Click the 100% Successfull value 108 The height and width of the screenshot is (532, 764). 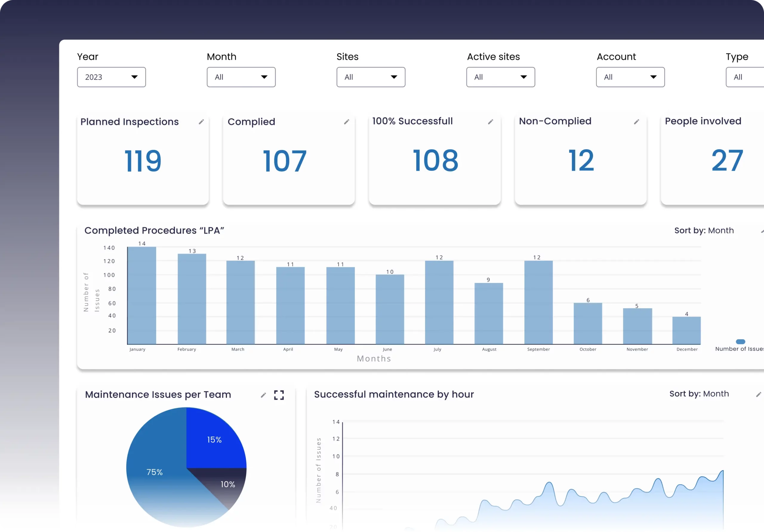coord(436,160)
